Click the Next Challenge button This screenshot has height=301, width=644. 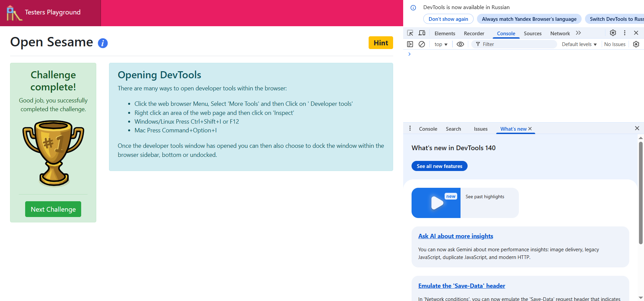coord(53,209)
